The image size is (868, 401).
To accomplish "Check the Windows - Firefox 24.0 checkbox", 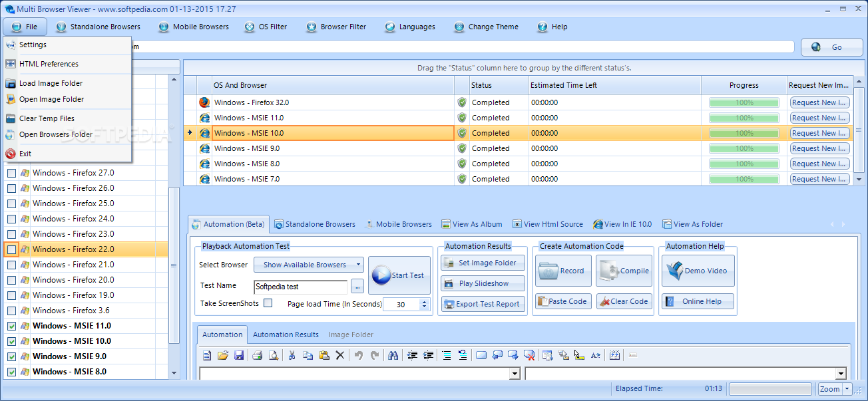I will pyautogui.click(x=11, y=219).
